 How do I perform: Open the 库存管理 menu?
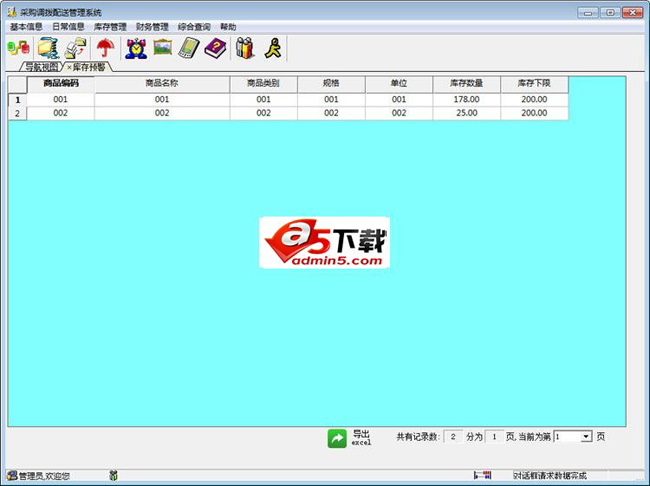coord(110,27)
